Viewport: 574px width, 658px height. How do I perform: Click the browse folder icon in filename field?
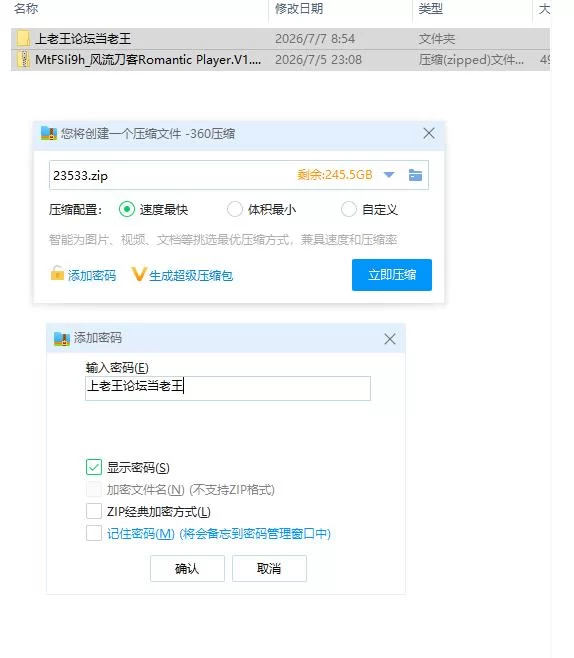pos(415,175)
